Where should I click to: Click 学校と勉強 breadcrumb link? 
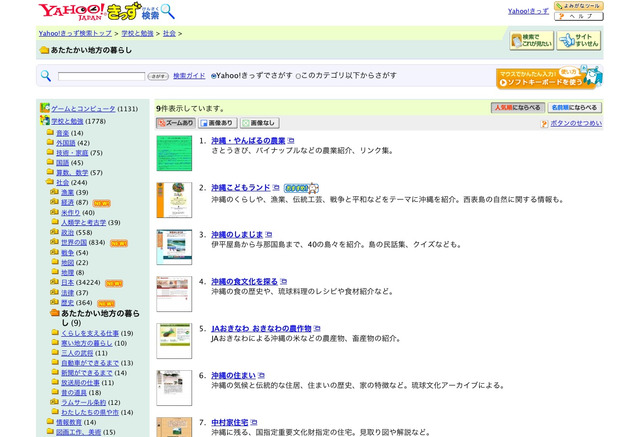point(138,33)
